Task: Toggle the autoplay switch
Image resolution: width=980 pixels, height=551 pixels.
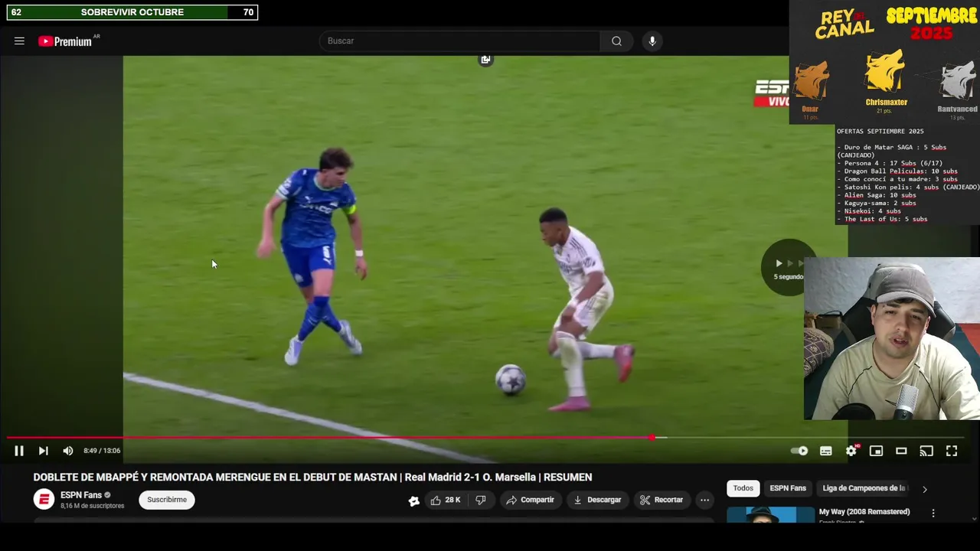Action: pos(799,451)
